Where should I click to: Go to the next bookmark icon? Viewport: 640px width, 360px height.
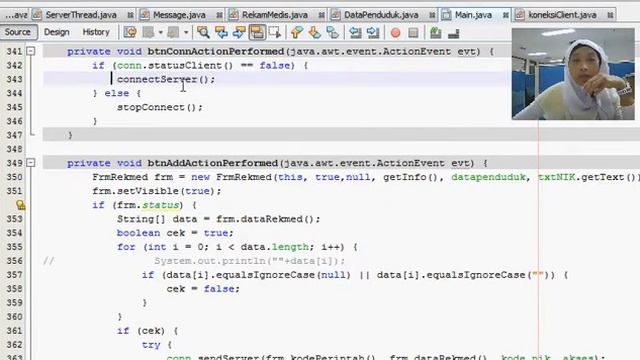tap(315, 32)
